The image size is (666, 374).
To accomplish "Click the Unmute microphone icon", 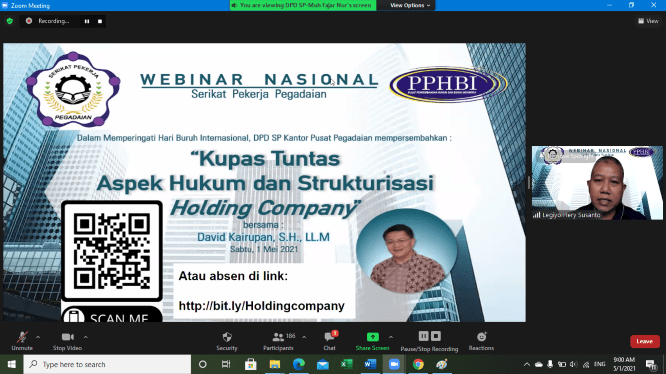I will [22, 337].
